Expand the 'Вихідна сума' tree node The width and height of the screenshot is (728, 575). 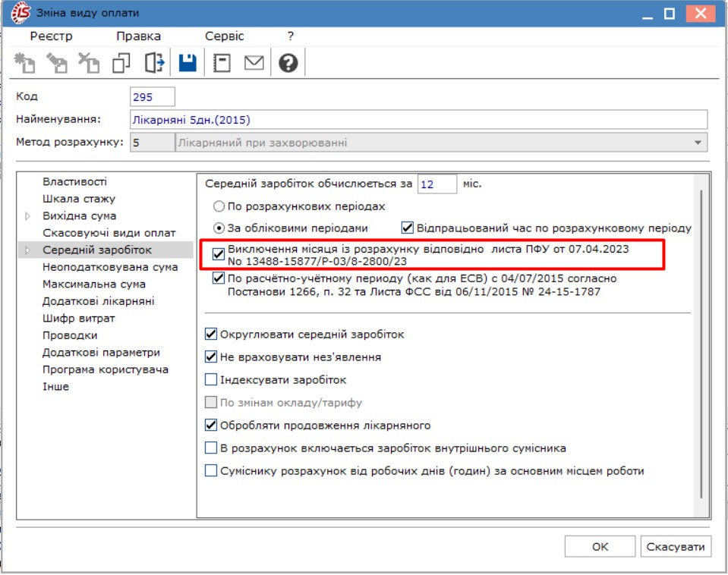point(28,216)
